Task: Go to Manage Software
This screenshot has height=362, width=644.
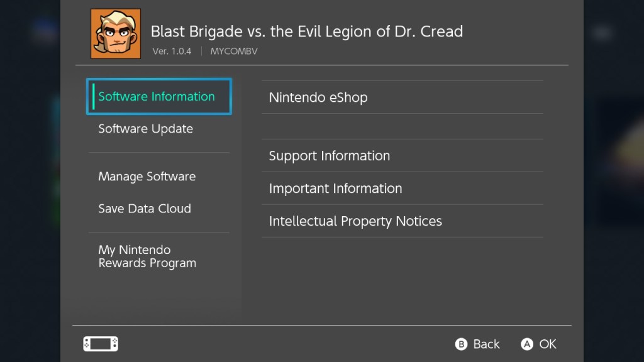Action: 147,177
